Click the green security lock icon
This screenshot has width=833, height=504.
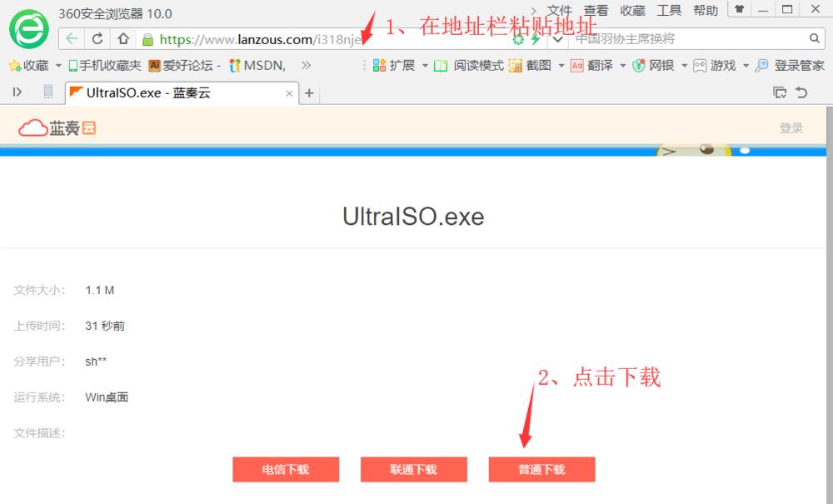click(x=148, y=39)
